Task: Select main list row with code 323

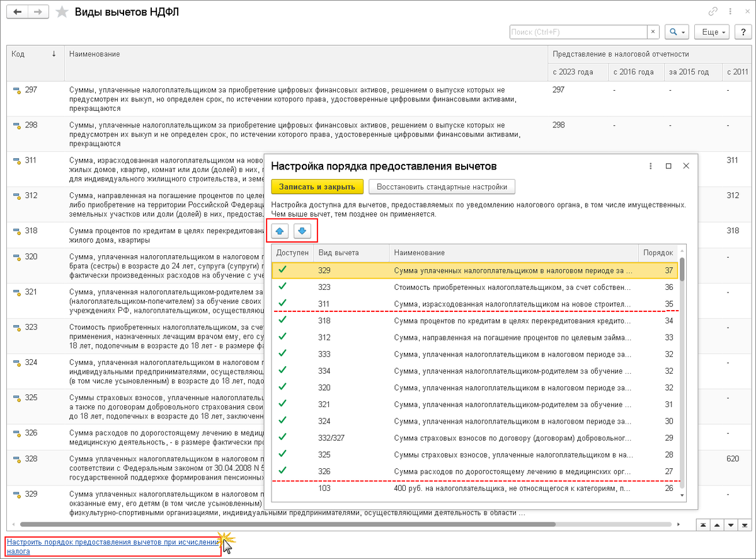Action: (135, 336)
